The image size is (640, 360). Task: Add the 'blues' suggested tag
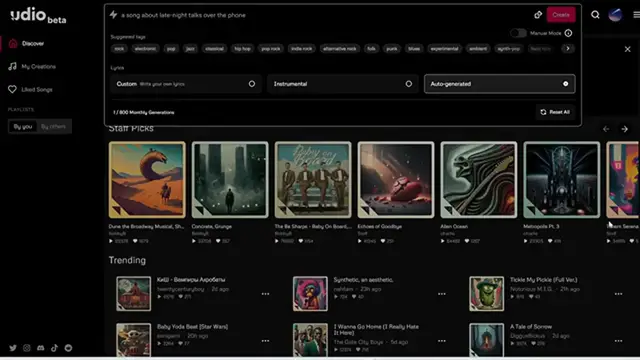(x=414, y=49)
